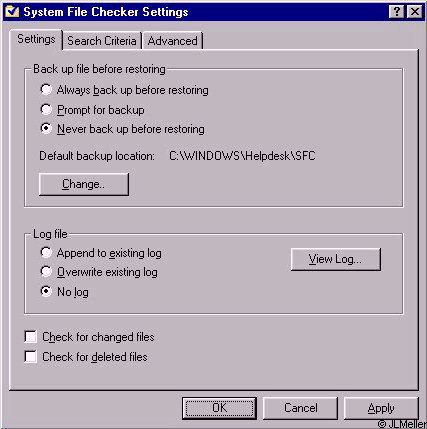Click the question mark help button
This screenshot has width=427, height=429.
click(396, 12)
